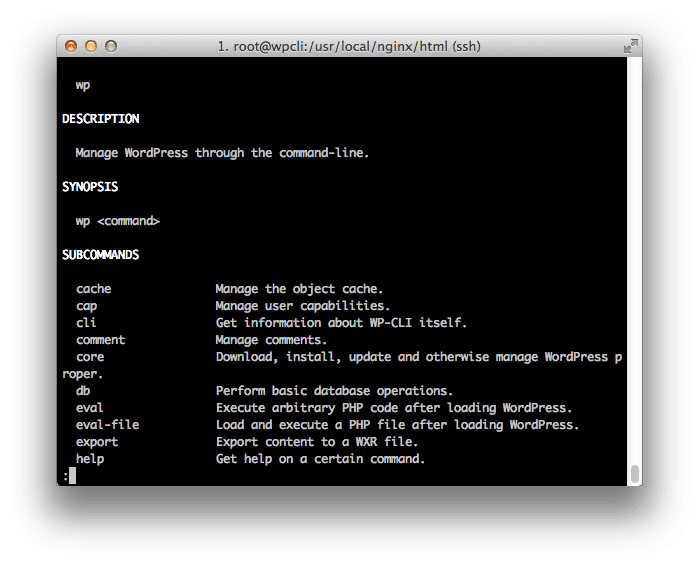Click the 'help' subcommand name
Screen dimensions: 699x565
pyautogui.click(x=90, y=459)
